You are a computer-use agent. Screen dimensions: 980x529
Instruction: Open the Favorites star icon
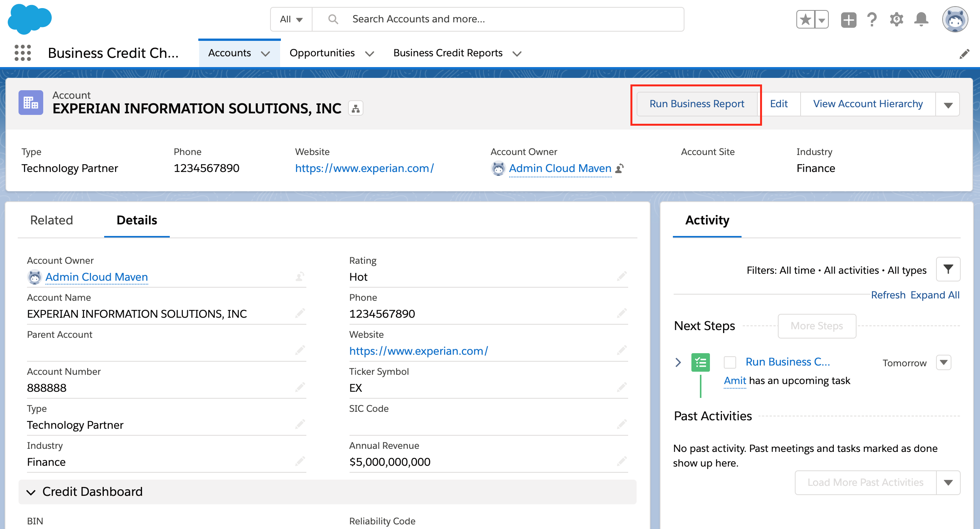pos(805,19)
